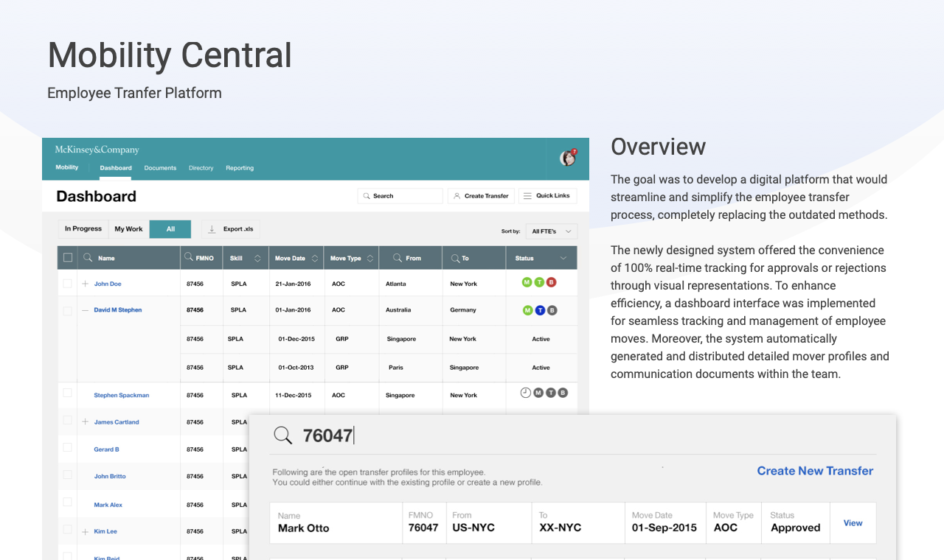The image size is (944, 560).
Task: Click the green M status icon for John Doe
Action: tap(527, 281)
